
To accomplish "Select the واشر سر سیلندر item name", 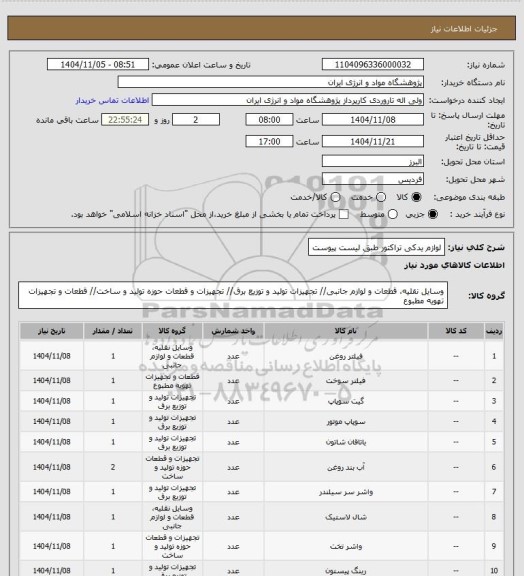I will point(346,492).
